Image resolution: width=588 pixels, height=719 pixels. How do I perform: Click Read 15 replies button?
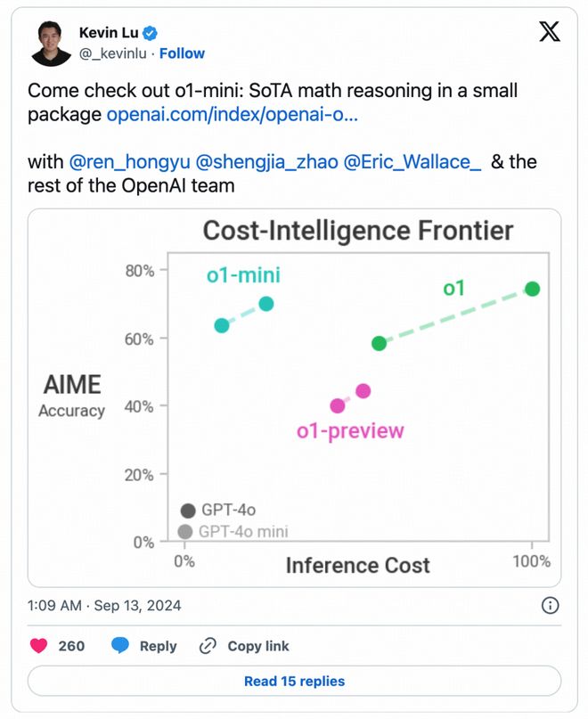click(294, 682)
